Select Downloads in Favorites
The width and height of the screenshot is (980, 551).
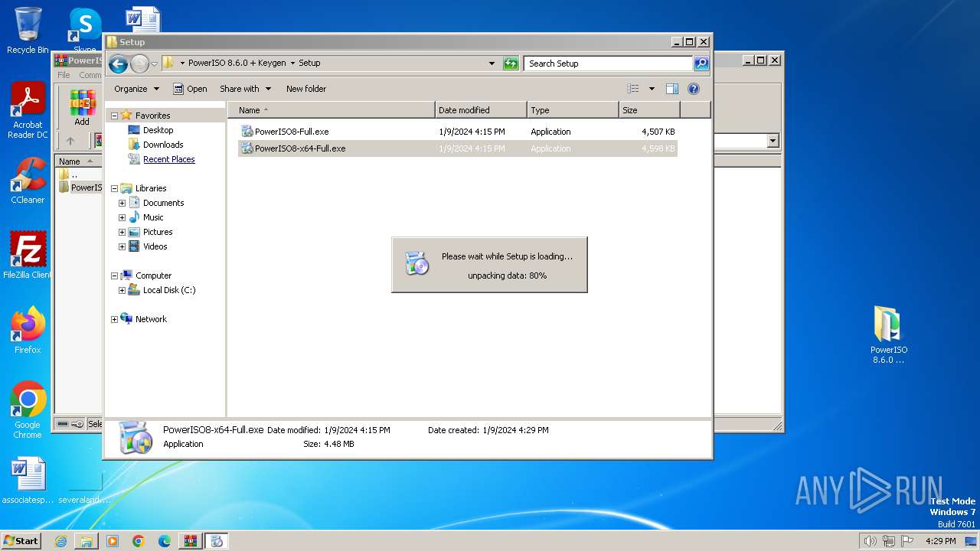pyautogui.click(x=163, y=145)
